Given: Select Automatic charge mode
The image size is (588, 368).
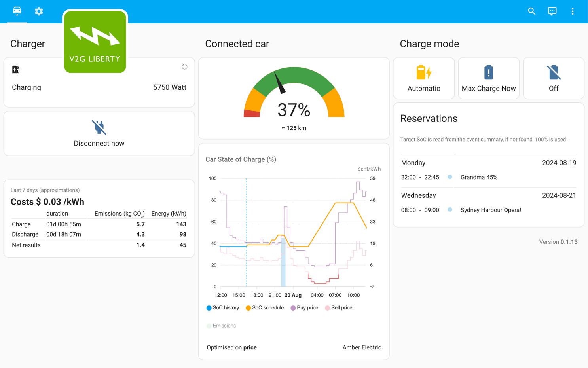Looking at the screenshot, I should (x=424, y=78).
